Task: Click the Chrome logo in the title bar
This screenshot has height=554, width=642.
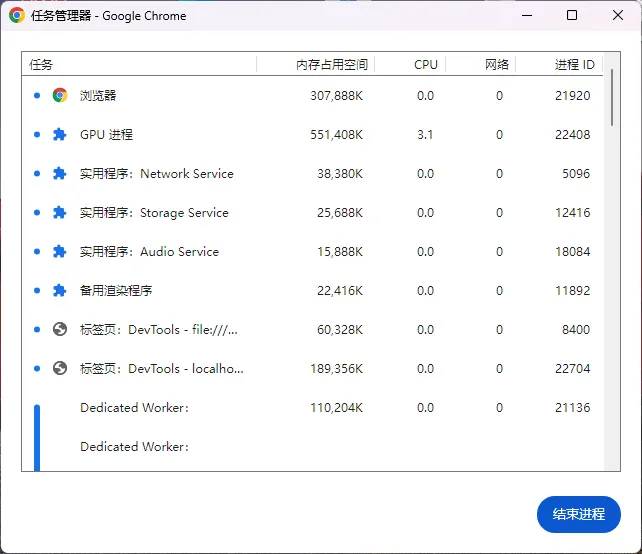Action: [x=17, y=16]
